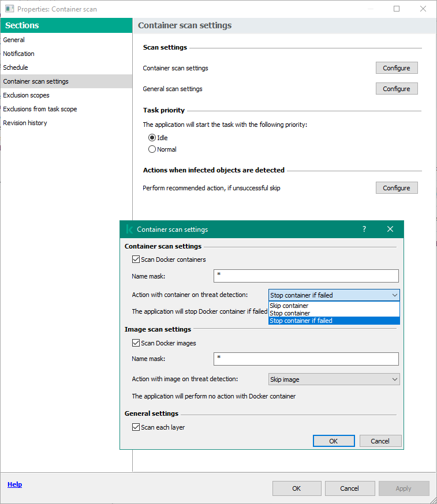
Task: Click the help question mark in dialog title
Action: tap(364, 230)
